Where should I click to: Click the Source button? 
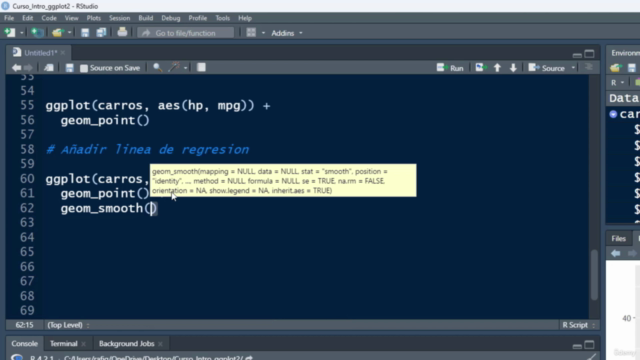tap(546, 68)
